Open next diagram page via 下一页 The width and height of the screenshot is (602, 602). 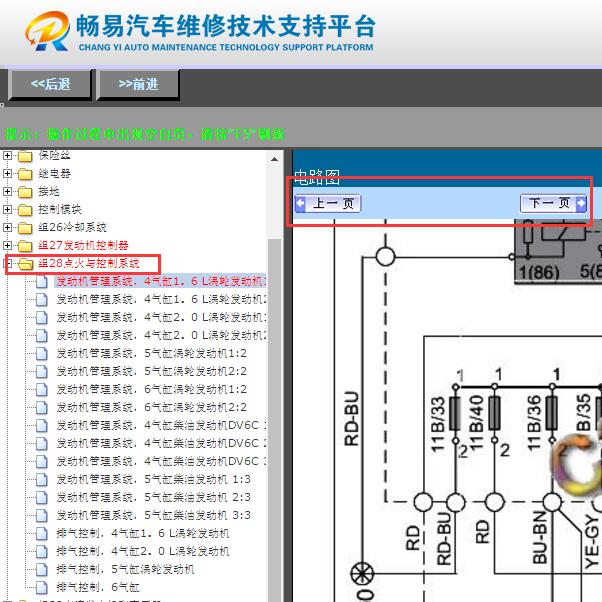tap(553, 203)
